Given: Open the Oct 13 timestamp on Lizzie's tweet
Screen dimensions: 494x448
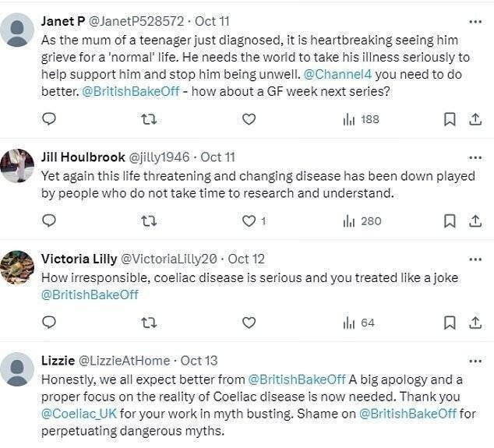Looking at the screenshot, I should (x=199, y=361).
